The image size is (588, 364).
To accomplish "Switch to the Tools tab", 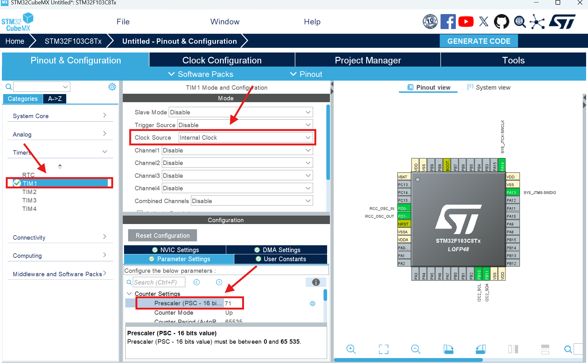I will click(513, 60).
